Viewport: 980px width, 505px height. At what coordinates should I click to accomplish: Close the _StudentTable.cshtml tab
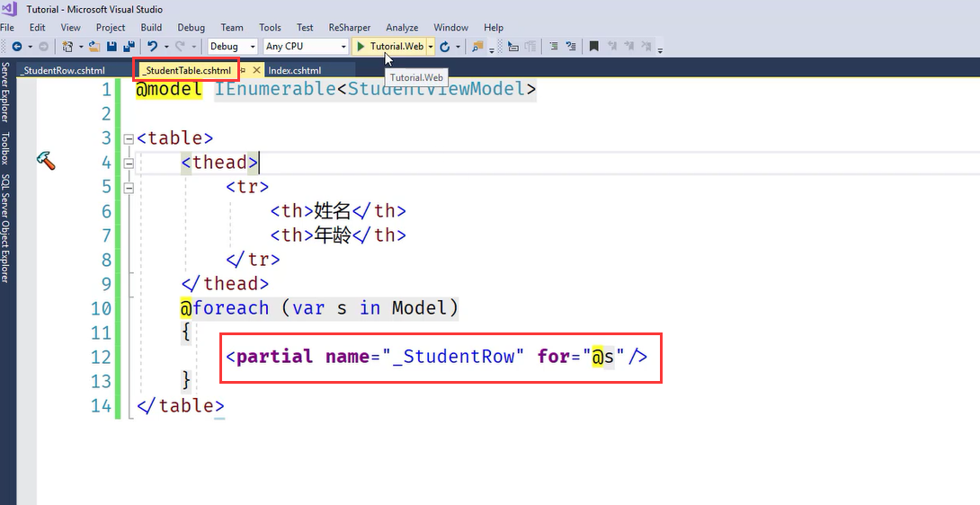coord(255,71)
